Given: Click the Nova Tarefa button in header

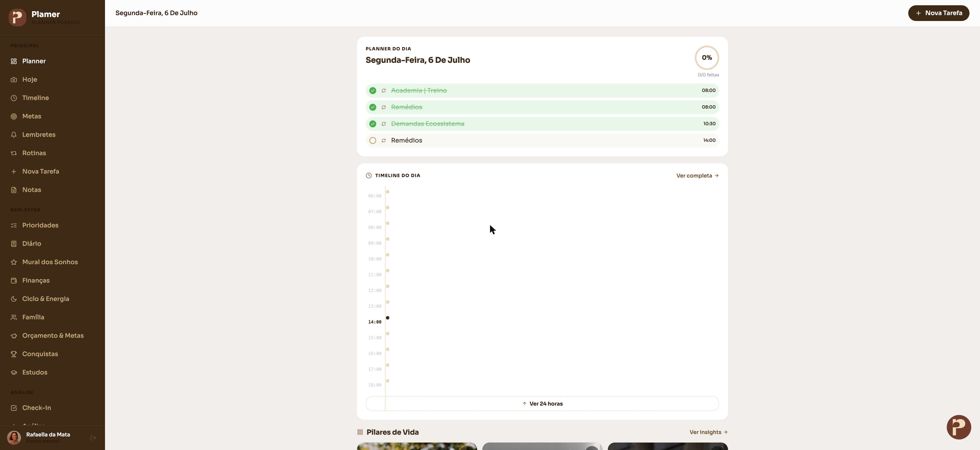Looking at the screenshot, I should click(938, 13).
